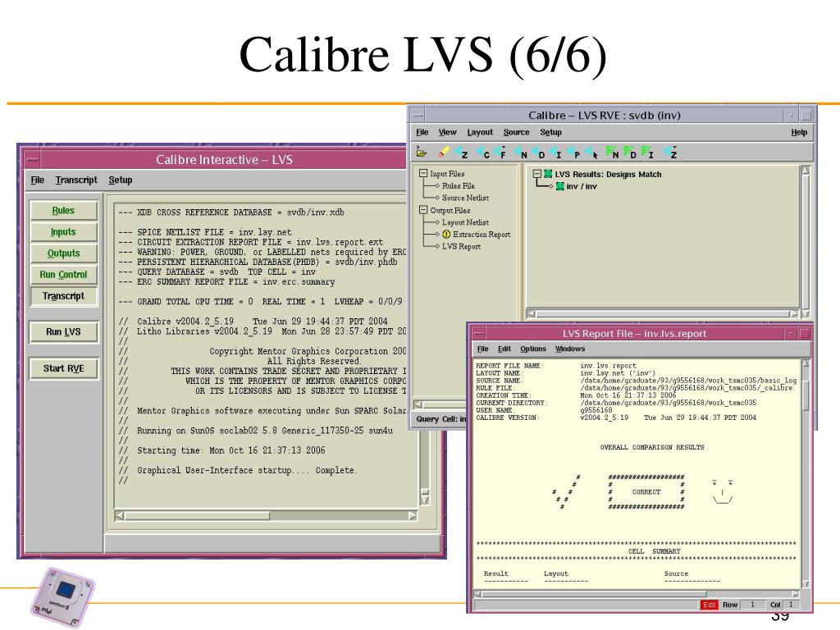Click the Col value field in the report status bar

(791, 605)
